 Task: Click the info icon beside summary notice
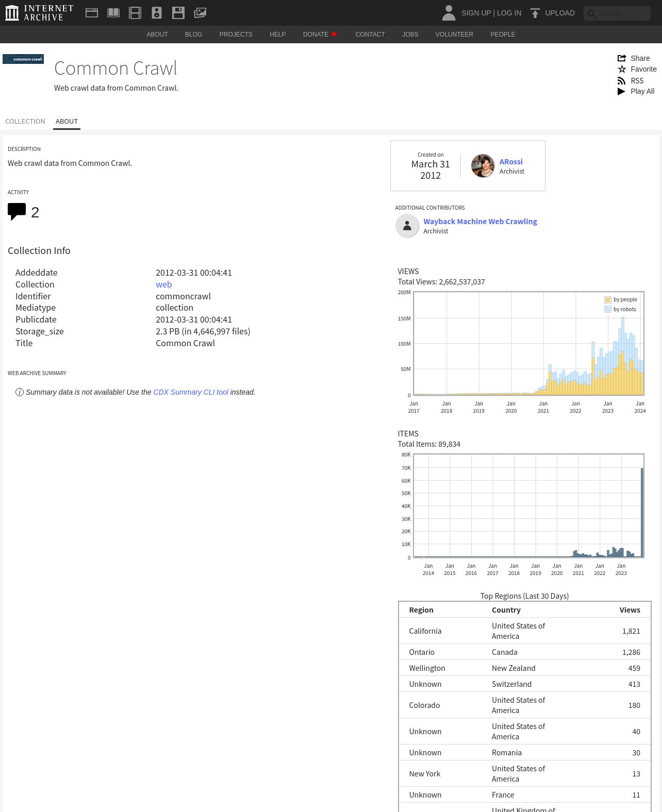pos(20,392)
